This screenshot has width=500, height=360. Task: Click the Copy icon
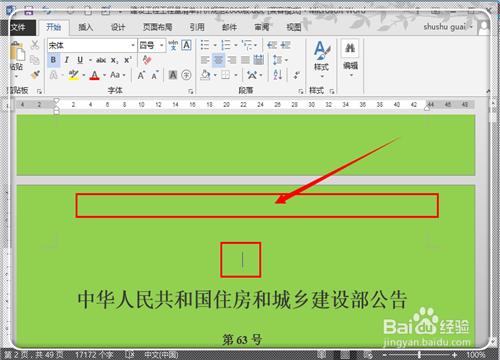click(x=35, y=60)
